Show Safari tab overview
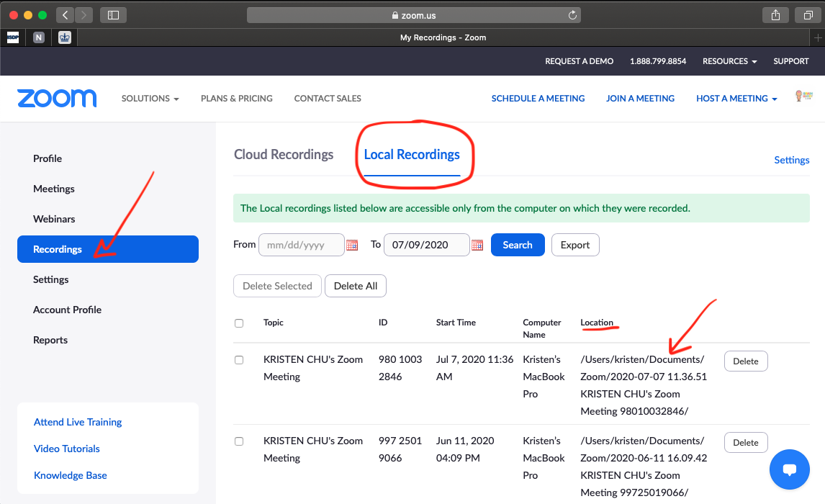The width and height of the screenshot is (825, 504). tap(808, 15)
